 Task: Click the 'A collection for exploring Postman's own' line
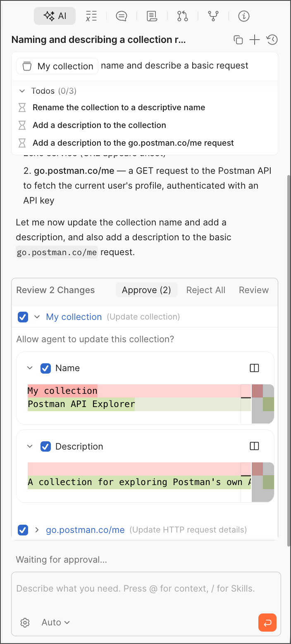(x=139, y=482)
